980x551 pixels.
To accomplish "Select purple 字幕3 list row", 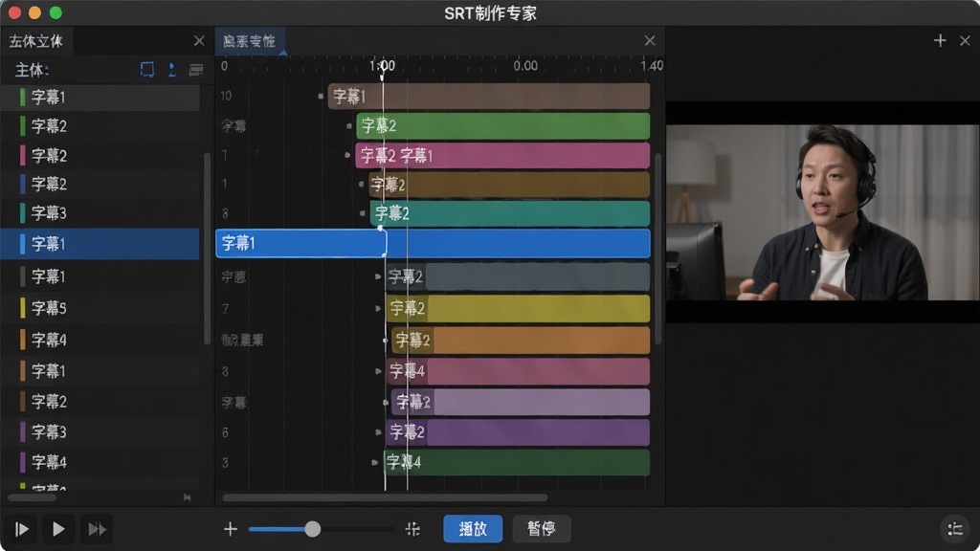I will tap(100, 431).
